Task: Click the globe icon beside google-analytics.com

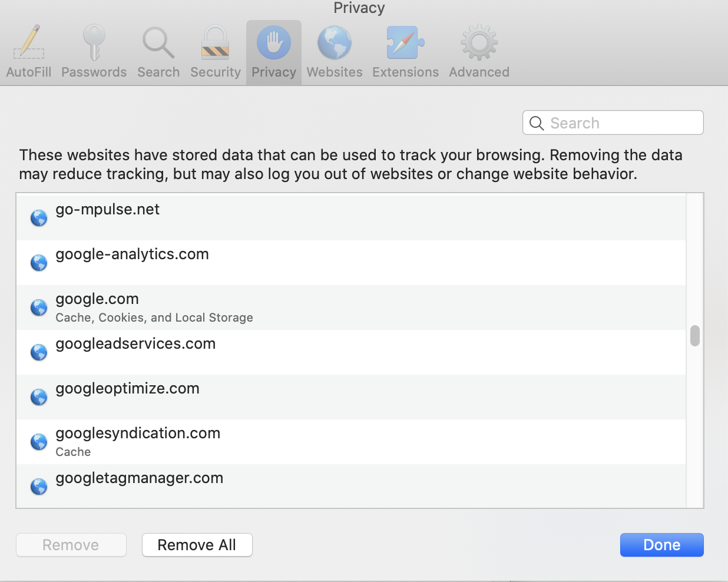Action: (x=39, y=263)
